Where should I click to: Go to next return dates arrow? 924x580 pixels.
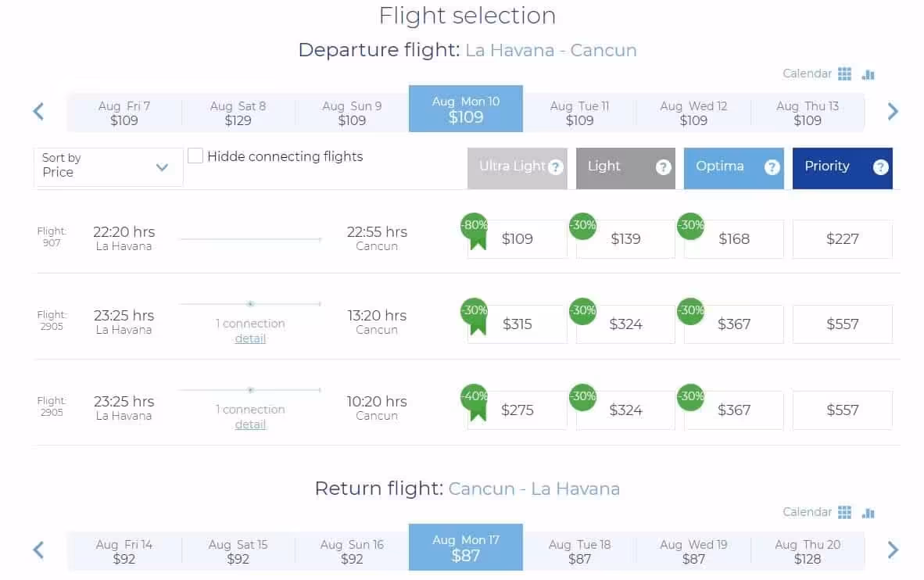(892, 550)
